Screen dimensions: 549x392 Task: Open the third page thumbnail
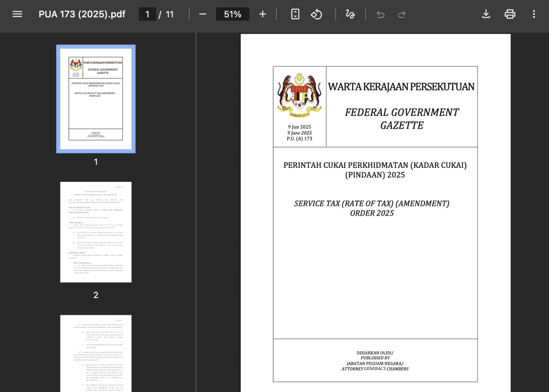96,353
